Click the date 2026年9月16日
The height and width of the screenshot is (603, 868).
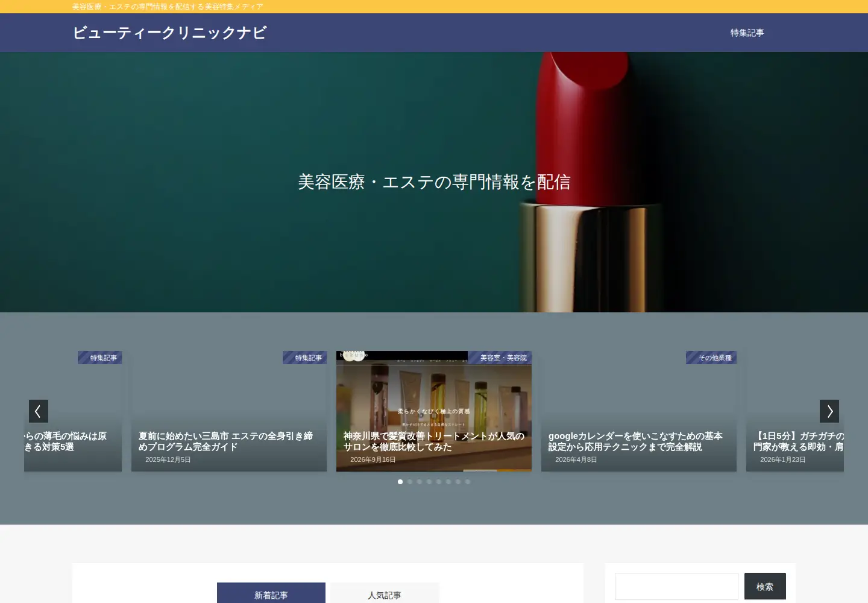373,459
